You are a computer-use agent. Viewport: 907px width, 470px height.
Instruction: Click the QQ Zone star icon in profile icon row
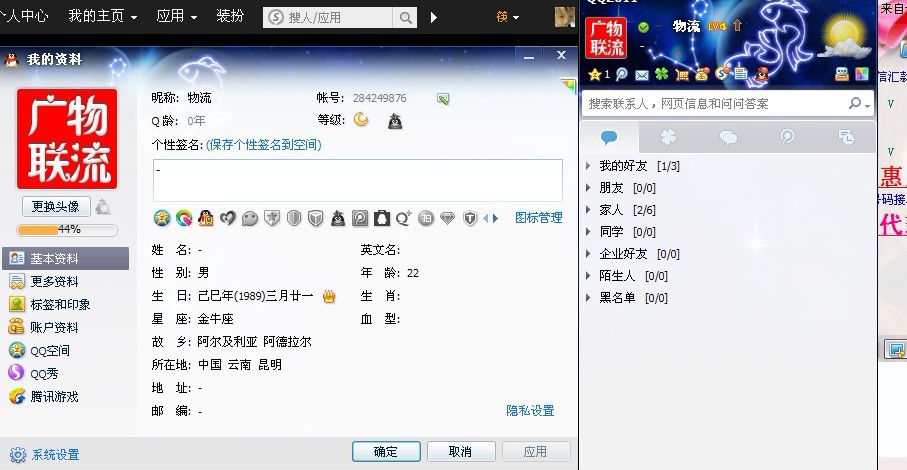pos(162,218)
